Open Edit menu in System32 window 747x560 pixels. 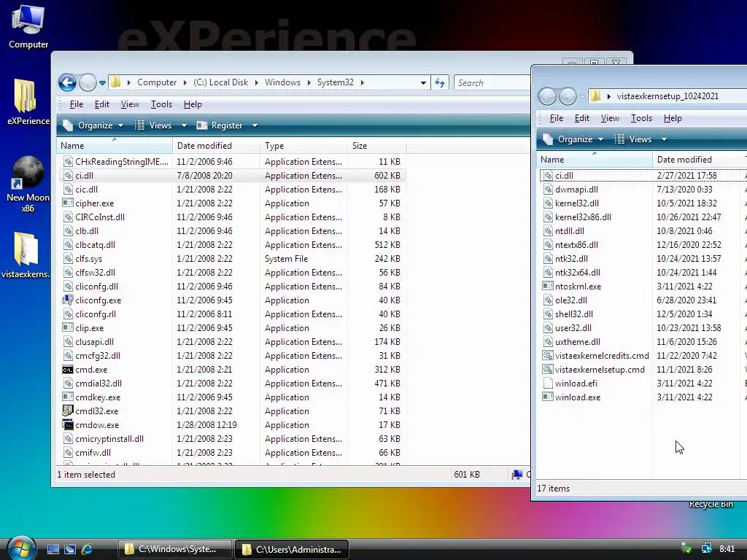point(101,104)
